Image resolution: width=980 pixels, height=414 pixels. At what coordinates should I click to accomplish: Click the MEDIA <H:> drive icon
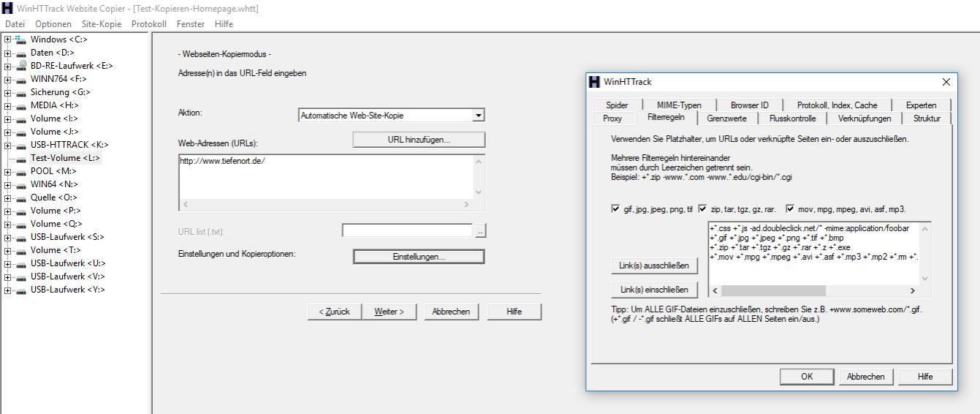(21, 105)
